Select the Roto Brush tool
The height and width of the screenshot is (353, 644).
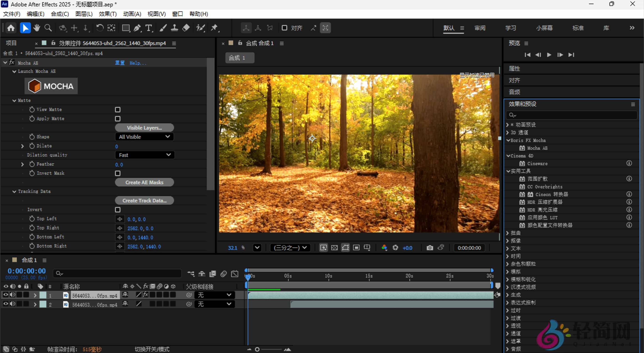(200, 28)
